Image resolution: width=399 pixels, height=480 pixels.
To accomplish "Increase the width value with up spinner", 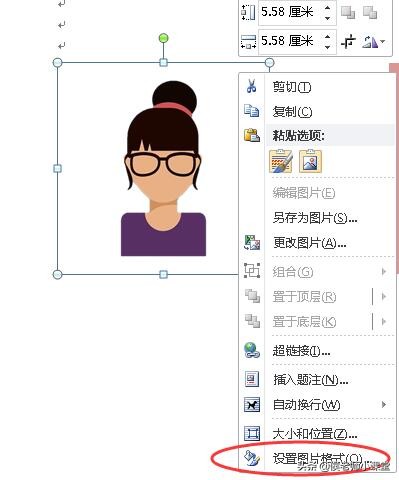I will pyautogui.click(x=328, y=37).
